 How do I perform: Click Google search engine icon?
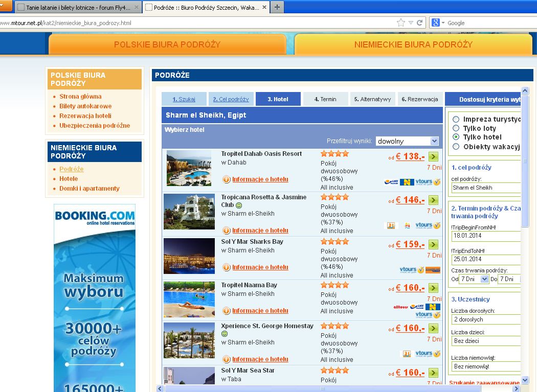point(436,23)
